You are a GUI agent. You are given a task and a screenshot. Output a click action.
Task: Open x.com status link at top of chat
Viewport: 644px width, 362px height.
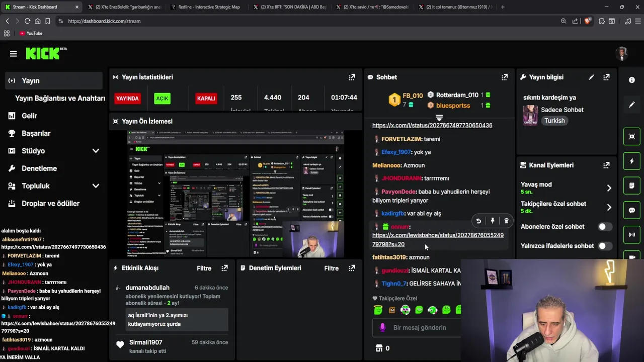point(432,125)
